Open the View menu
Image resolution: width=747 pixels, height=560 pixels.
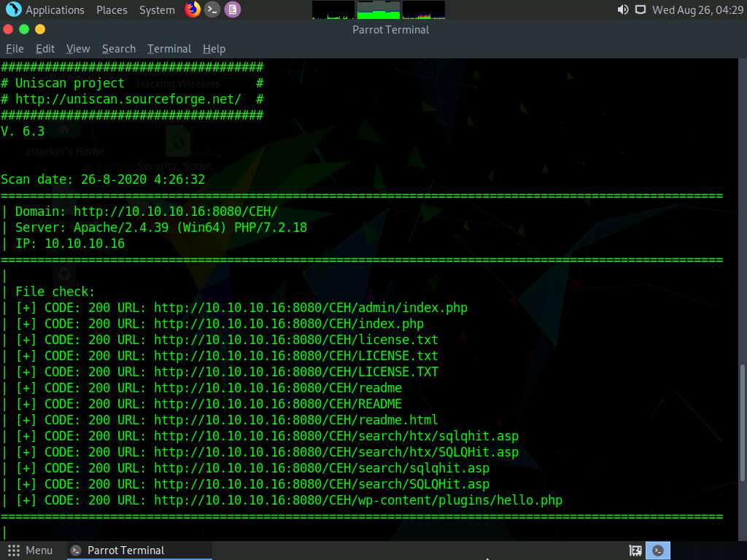pos(78,49)
